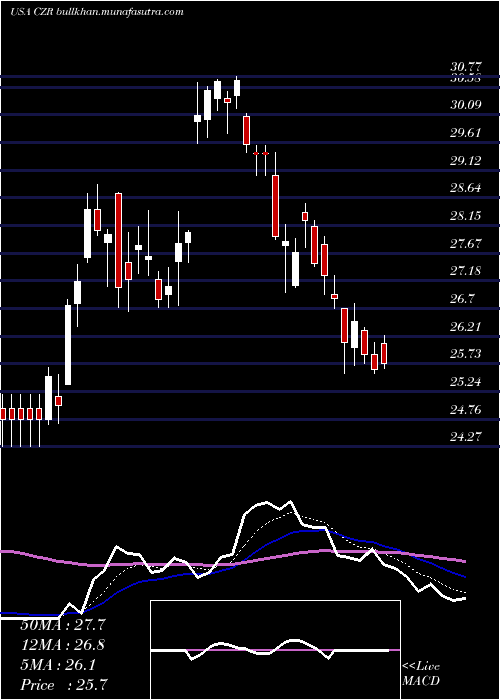Click the 24.27 price axis label
Screen dimensions: 500x700
[x=466, y=437]
